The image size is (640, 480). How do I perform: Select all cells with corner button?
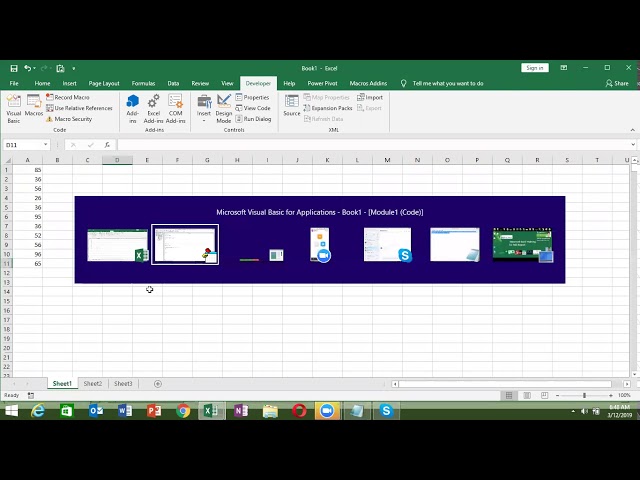pos(8,160)
